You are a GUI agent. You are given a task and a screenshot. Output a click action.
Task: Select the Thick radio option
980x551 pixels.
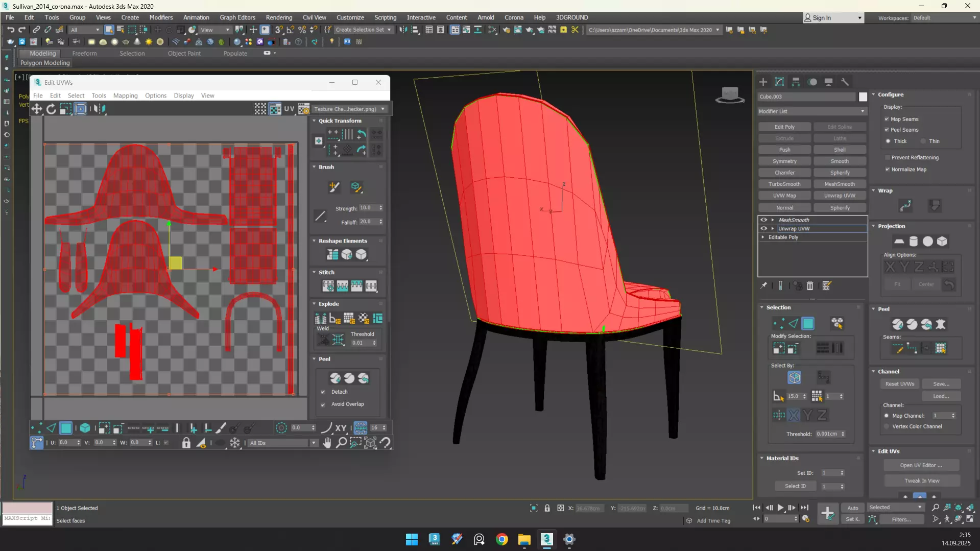click(x=888, y=141)
